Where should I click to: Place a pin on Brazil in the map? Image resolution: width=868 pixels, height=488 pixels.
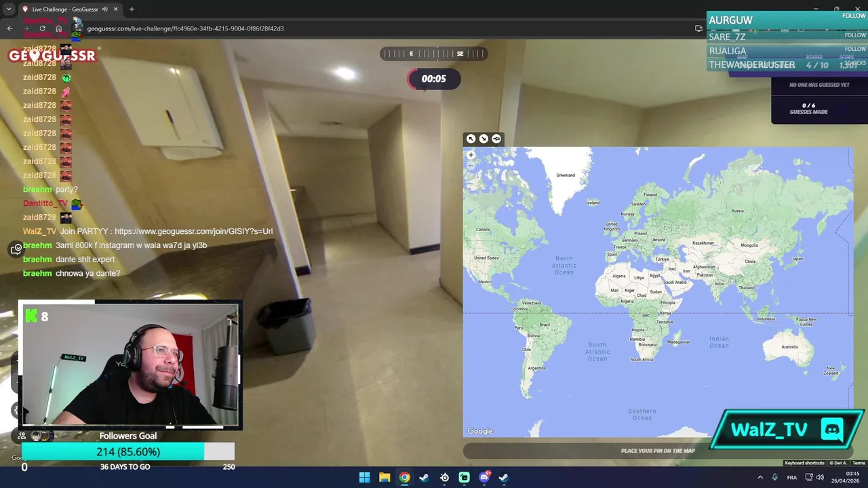tap(545, 325)
